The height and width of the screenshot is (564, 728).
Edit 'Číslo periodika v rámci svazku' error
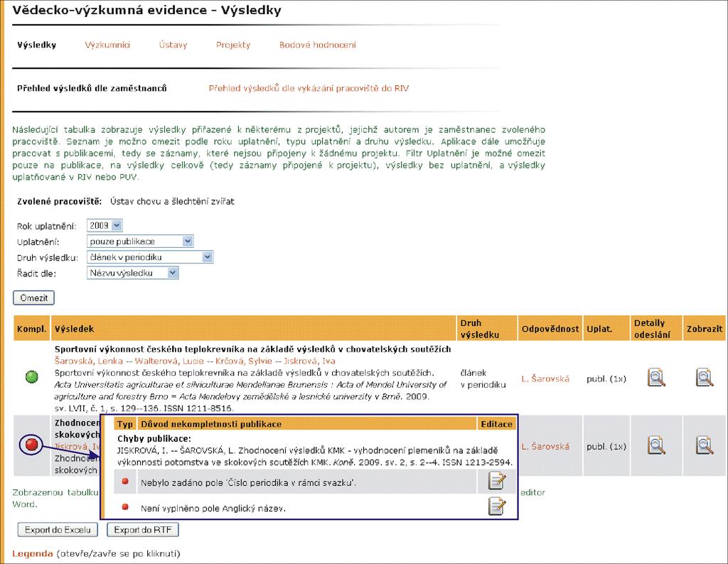[496, 481]
